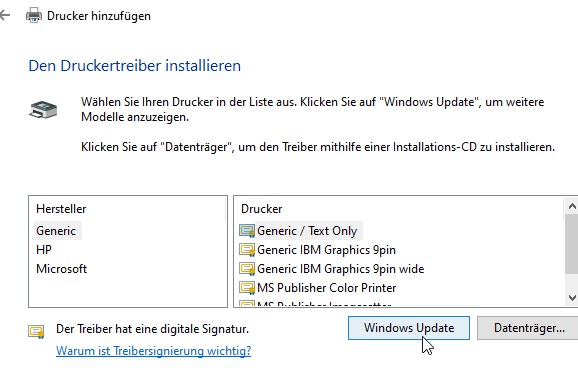Click the MS Publisher Color Printer icon
The image size is (578, 368).
click(247, 288)
